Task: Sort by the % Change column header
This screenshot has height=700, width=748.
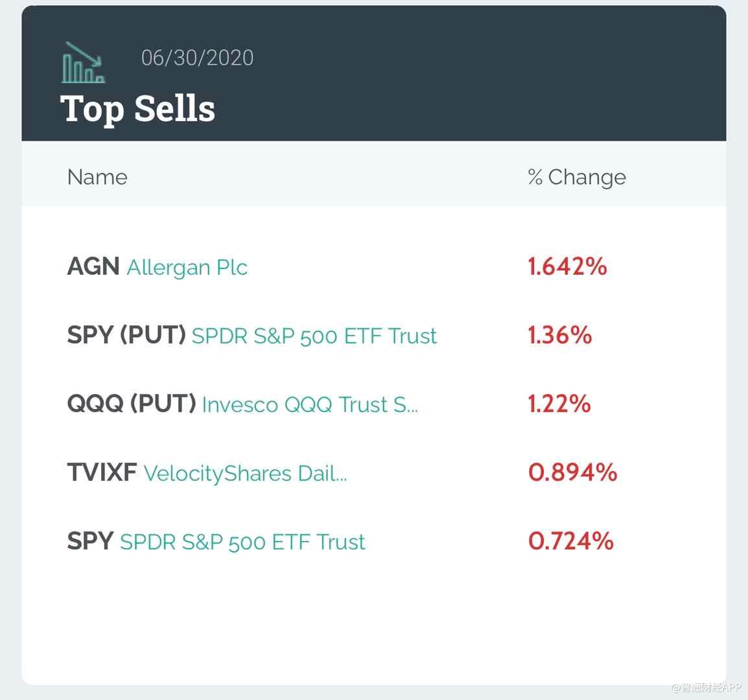Action: click(576, 177)
